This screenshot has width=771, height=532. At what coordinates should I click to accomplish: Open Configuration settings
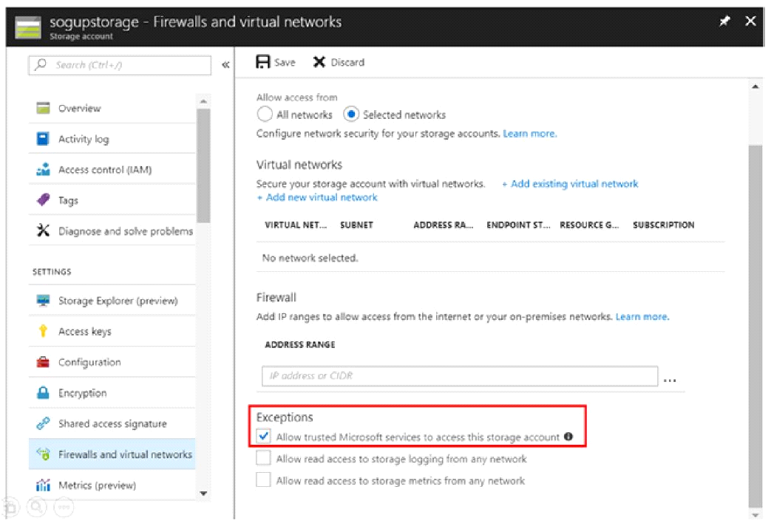112,362
